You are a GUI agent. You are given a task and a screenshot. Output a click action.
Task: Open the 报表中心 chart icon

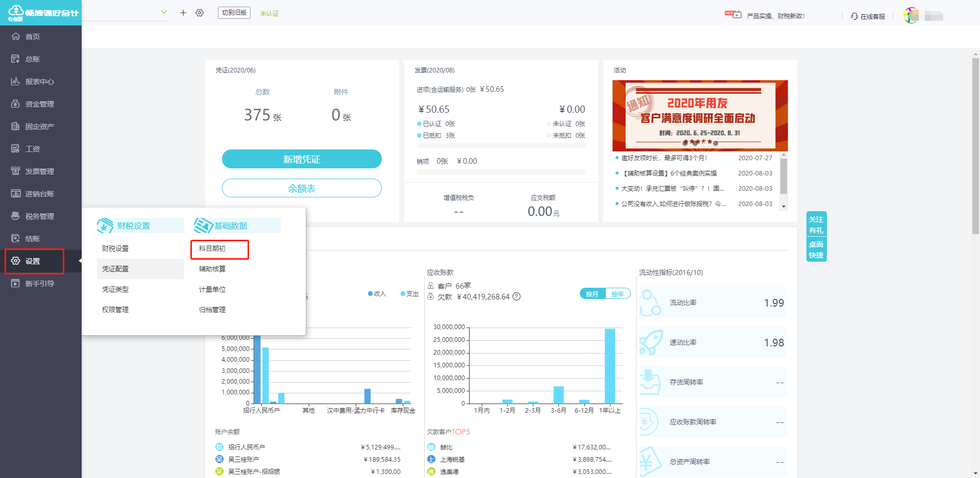(x=16, y=81)
